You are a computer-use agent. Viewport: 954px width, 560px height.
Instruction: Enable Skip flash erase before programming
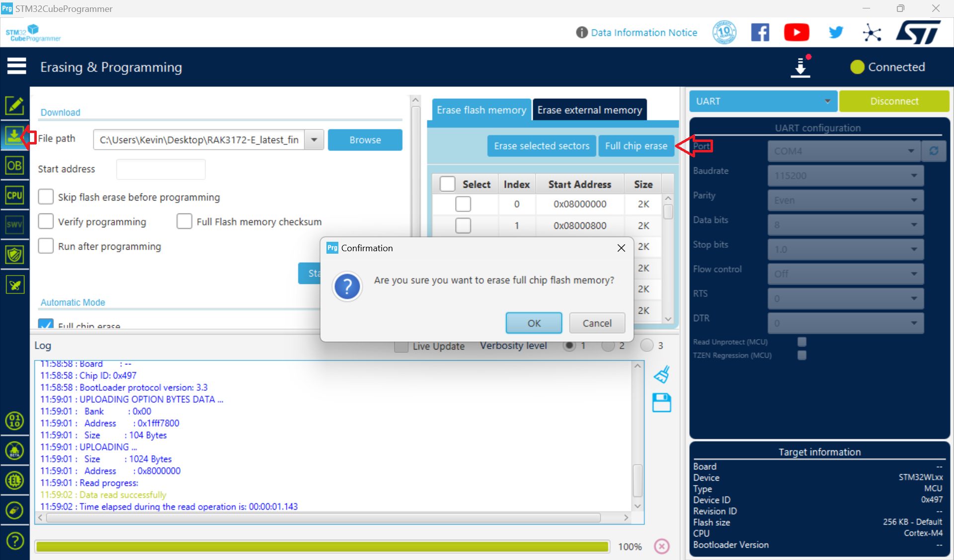[46, 197]
